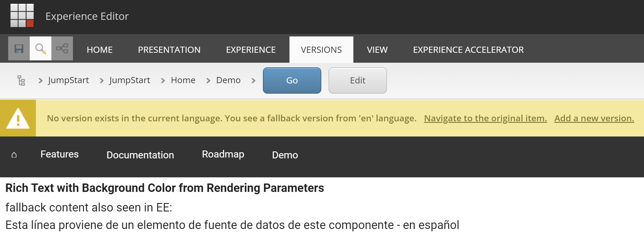644x245 pixels.
Task: Expand chevron before Demo breadcrumb
Action: [x=208, y=80]
